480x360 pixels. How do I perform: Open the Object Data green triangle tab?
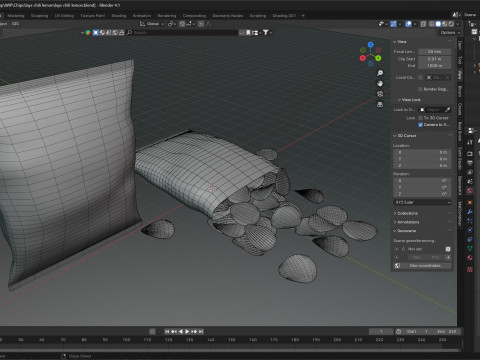click(x=470, y=248)
